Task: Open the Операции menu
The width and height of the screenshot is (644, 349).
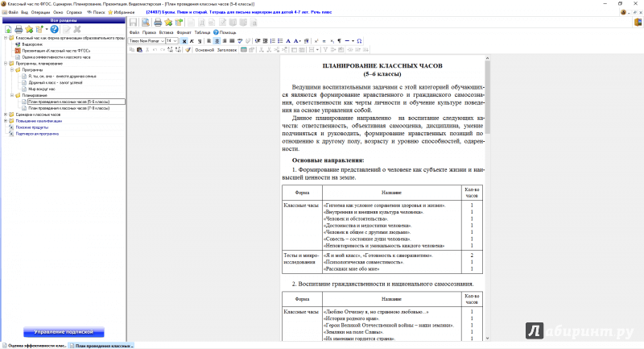Action: (x=41, y=12)
